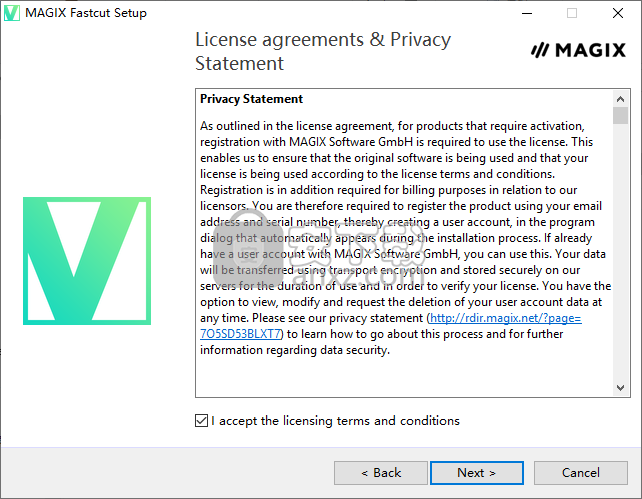Click the 'I accept the licensing terms' label
This screenshot has height=499, width=642.
pyautogui.click(x=335, y=421)
